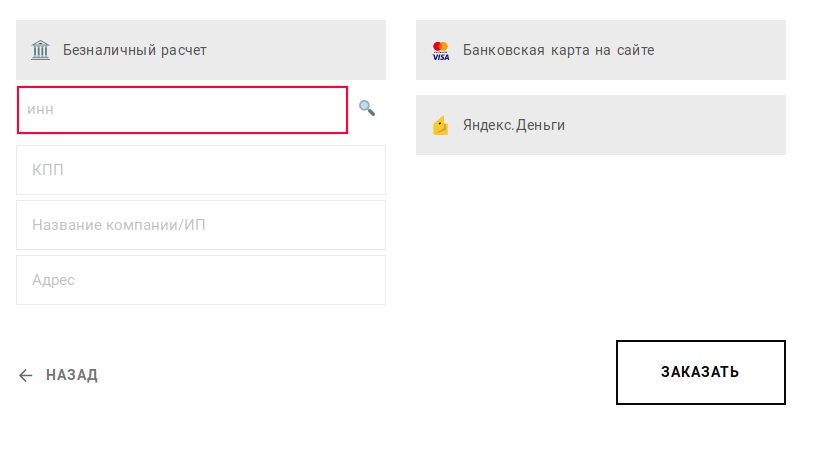Select Безналичный расчет payment method
This screenshot has height=454, width=828.
point(201,50)
